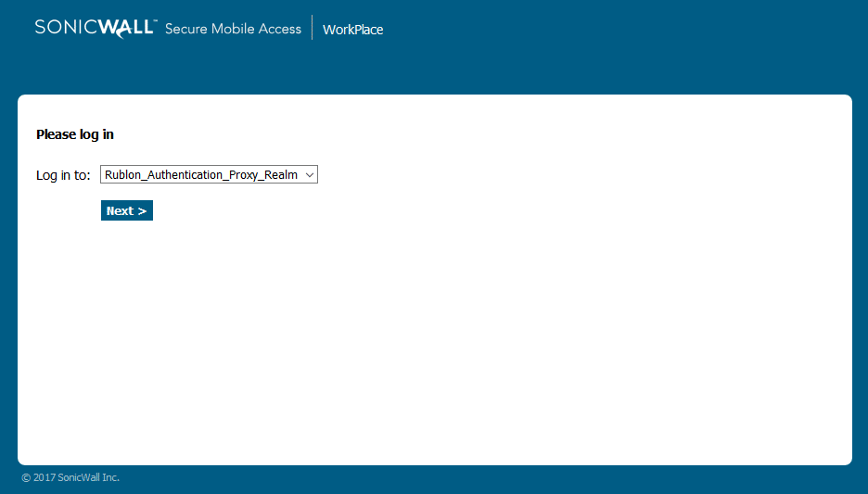Image resolution: width=868 pixels, height=494 pixels.
Task: Click the 'Log in to:' field label
Action: (63, 175)
